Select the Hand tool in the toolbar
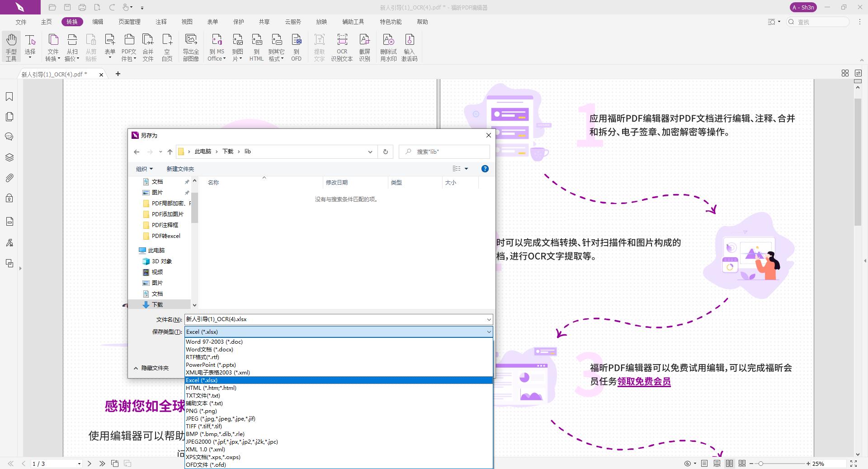 tap(10, 47)
